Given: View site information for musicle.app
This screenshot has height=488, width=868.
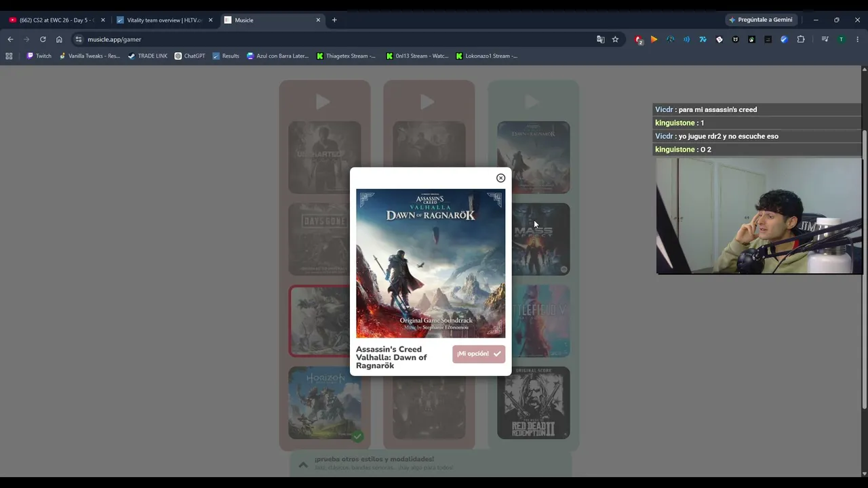Looking at the screenshot, I should point(79,39).
